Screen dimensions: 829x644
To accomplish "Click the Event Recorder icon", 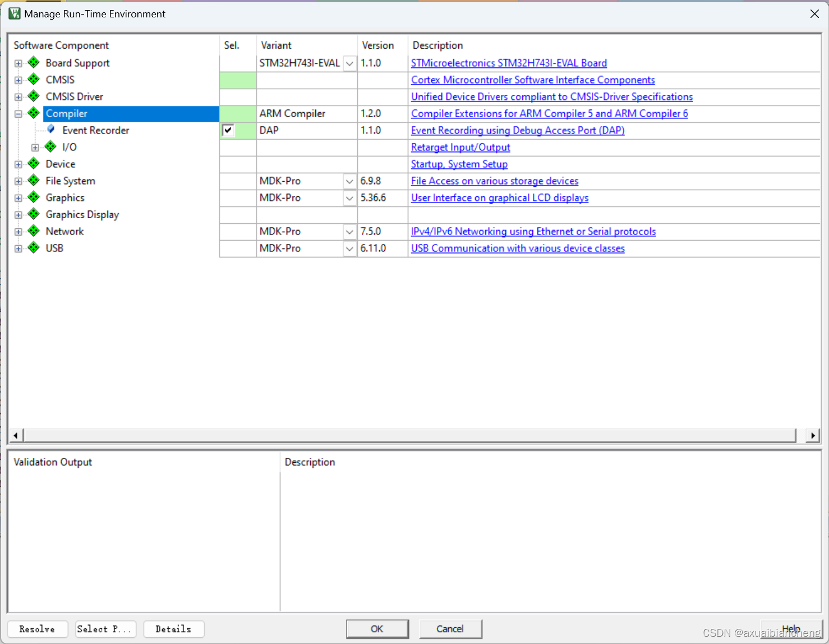I will pyautogui.click(x=51, y=130).
